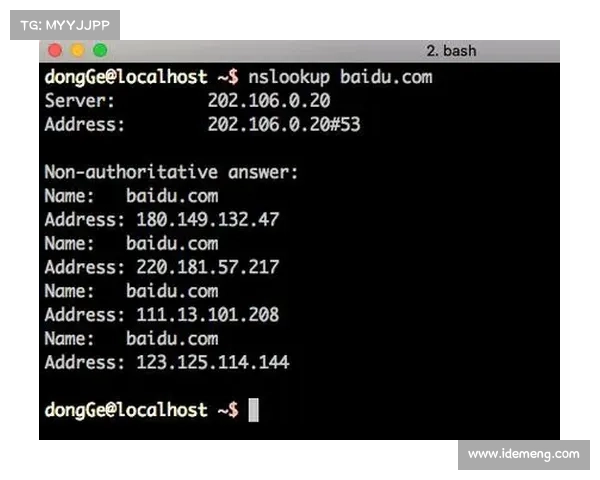600x480 pixels.
Task: Select the Server value 202.106.0.20
Action: click(269, 101)
